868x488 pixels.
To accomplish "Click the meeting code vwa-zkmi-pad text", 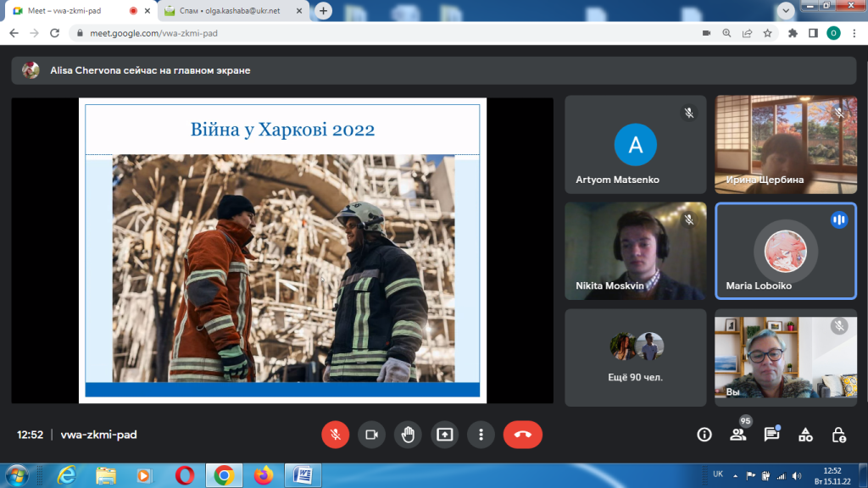I will click(x=98, y=435).
